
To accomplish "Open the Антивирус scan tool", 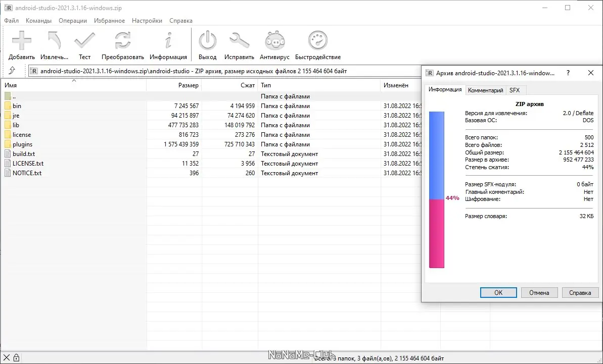I will tap(274, 40).
